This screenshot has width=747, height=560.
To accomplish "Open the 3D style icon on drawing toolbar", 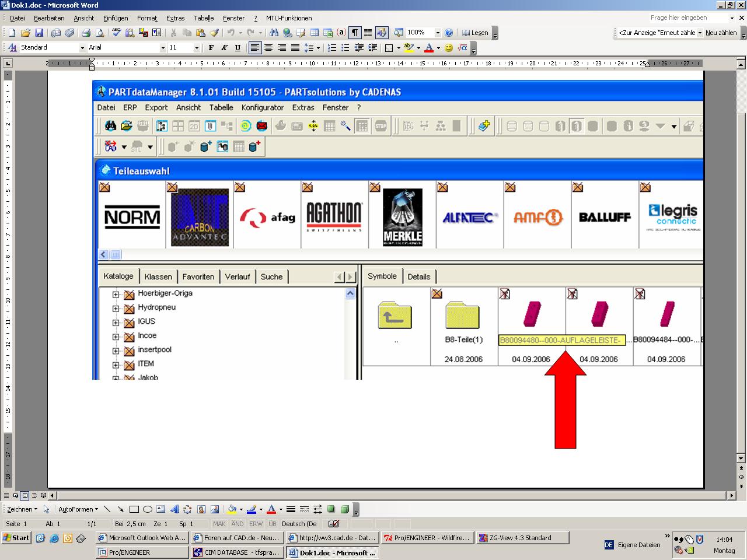I will click(x=344, y=509).
